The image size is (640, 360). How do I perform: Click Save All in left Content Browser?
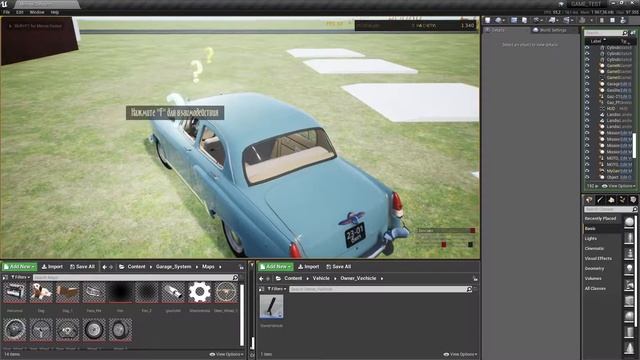pyautogui.click(x=82, y=267)
